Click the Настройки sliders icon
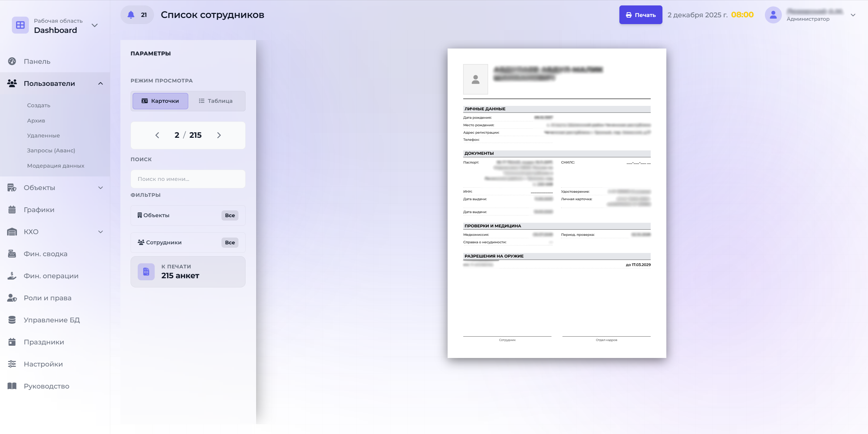 pos(12,364)
